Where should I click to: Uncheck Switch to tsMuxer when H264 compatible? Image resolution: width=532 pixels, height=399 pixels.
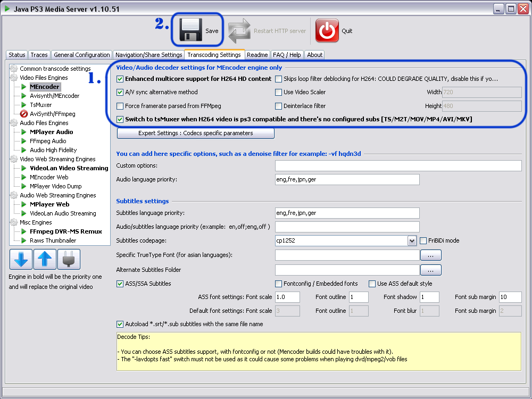pyautogui.click(x=120, y=119)
